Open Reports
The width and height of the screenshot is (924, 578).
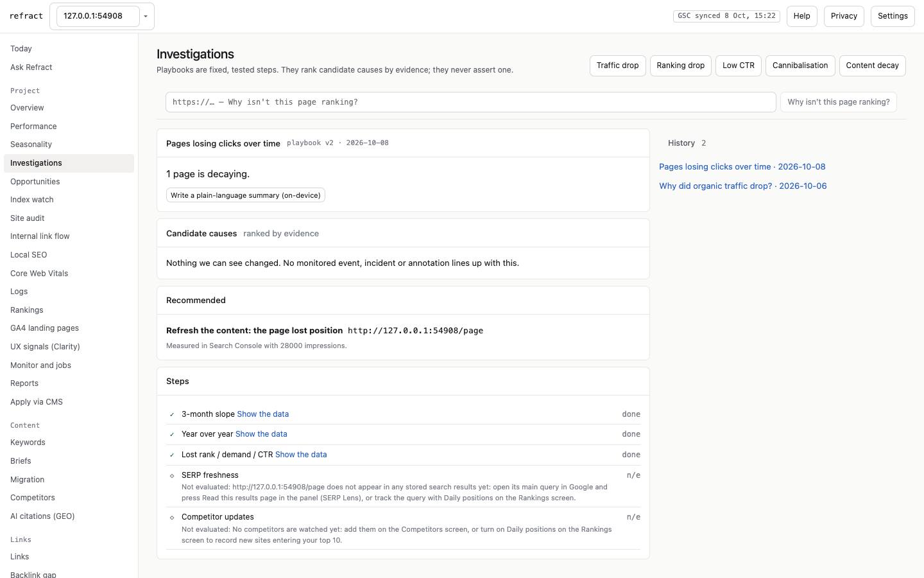pyautogui.click(x=69, y=383)
